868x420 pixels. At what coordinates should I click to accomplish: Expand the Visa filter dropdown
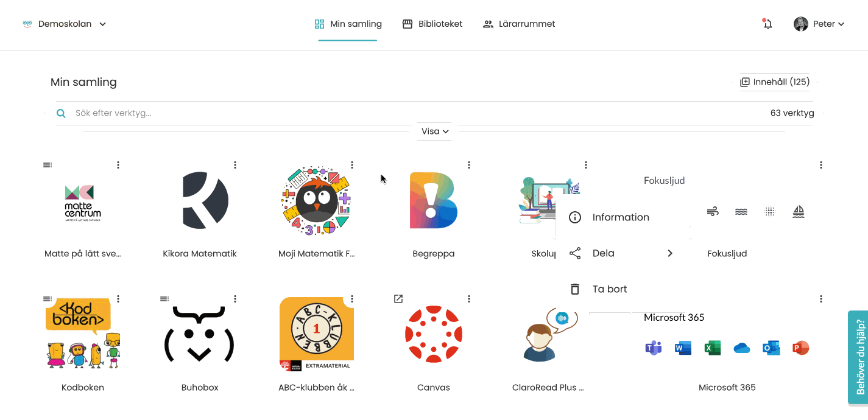pos(435,131)
